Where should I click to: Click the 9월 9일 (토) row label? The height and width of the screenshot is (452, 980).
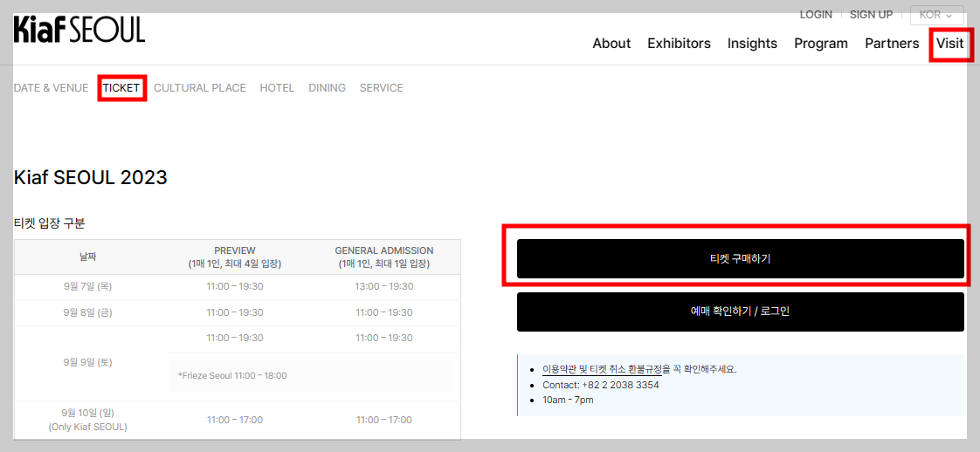tap(88, 363)
